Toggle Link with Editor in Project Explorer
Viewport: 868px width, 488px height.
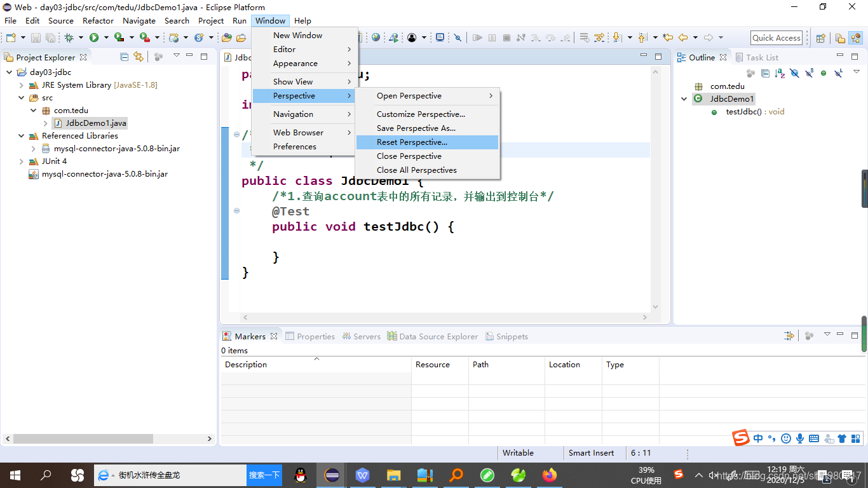coord(138,57)
